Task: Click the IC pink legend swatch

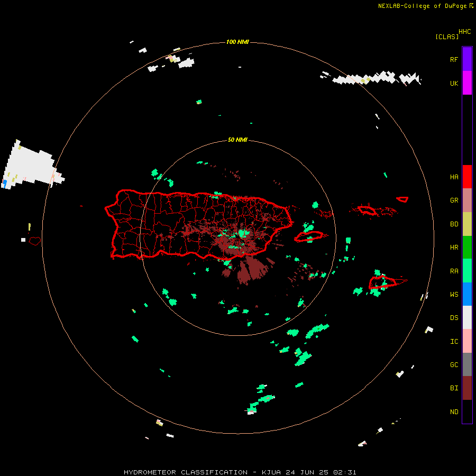Action: 467,341
